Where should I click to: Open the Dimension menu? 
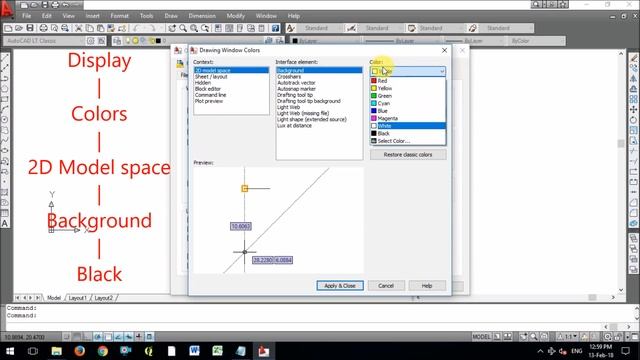click(202, 16)
